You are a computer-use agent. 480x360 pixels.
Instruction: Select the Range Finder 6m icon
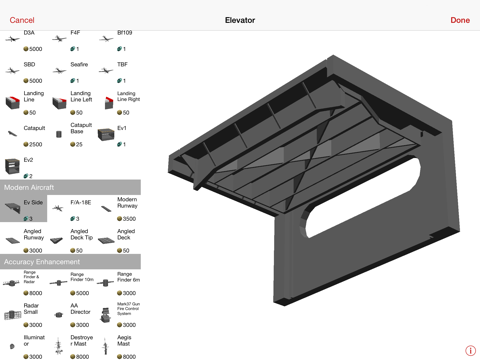click(x=106, y=283)
